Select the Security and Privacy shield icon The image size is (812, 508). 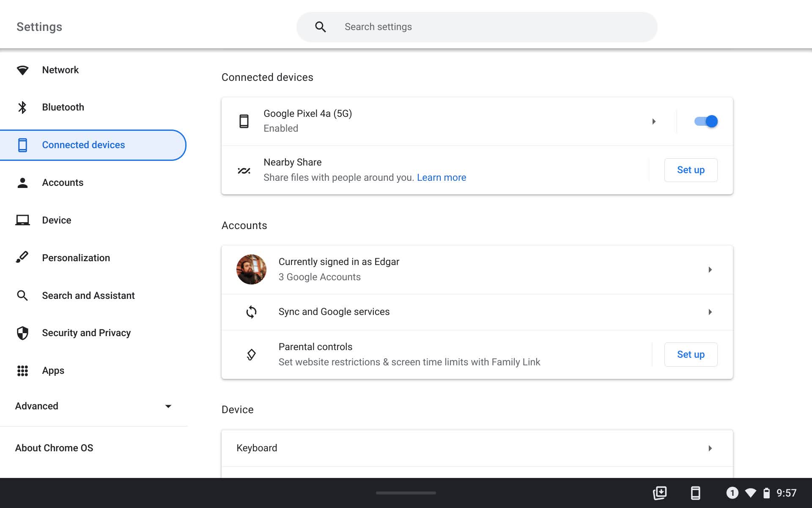tap(22, 333)
